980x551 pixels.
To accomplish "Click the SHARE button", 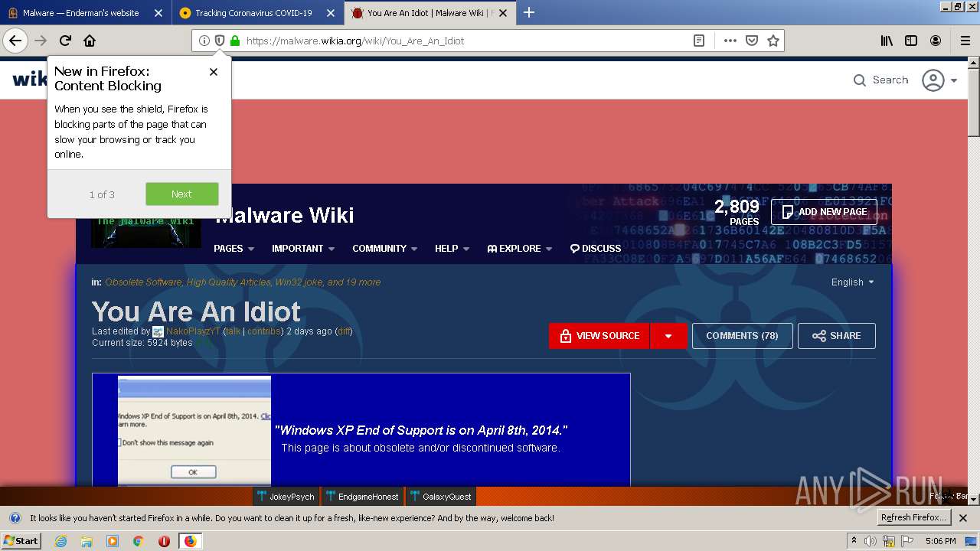I will pyautogui.click(x=837, y=336).
